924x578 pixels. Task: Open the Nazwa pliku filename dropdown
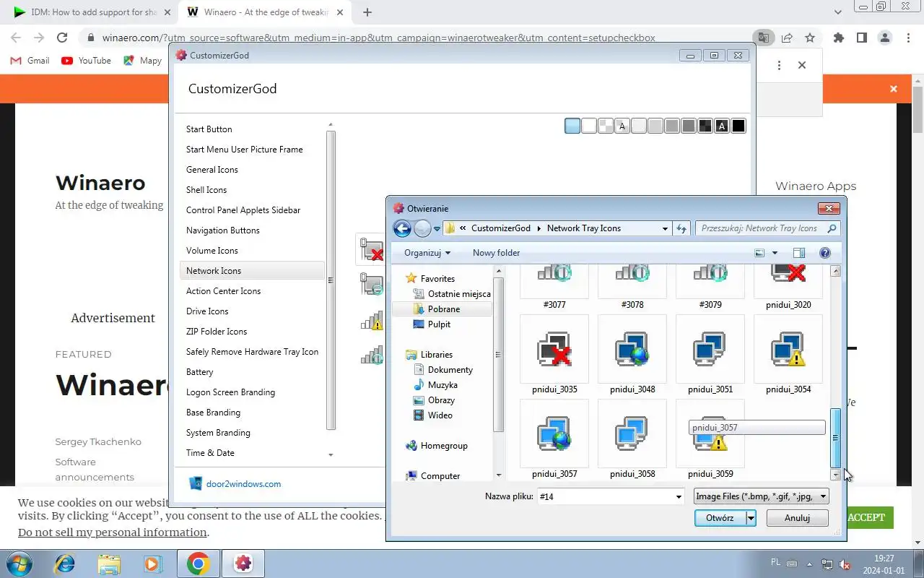(x=679, y=496)
